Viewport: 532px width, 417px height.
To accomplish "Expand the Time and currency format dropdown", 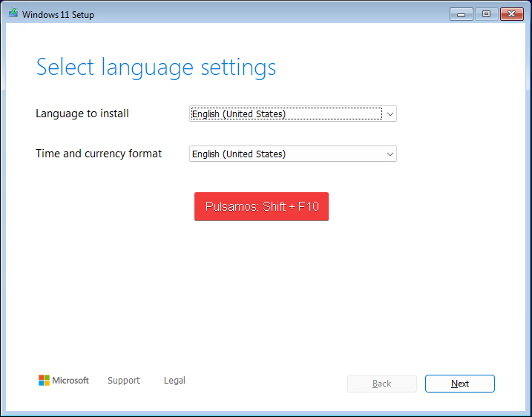I will pos(293,154).
